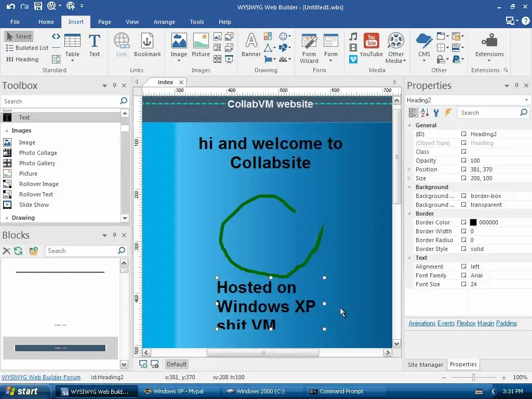Collapse the Drawing group in Toolbox
Screen dimensions: 532x399
6,218
